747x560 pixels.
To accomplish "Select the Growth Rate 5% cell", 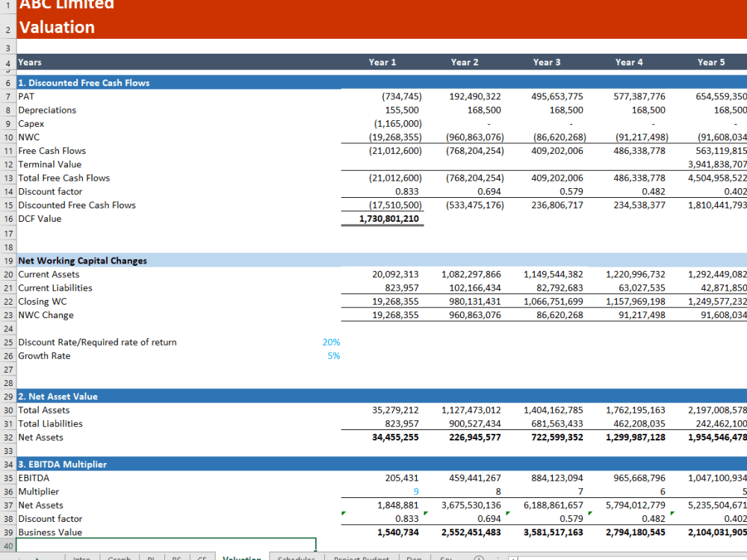I will tap(332, 355).
